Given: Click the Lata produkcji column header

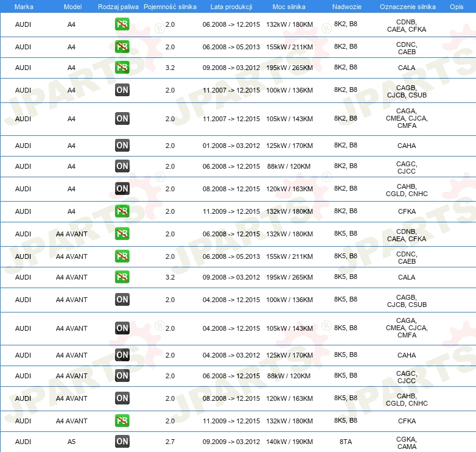Looking at the screenshot, I should pos(231,6).
